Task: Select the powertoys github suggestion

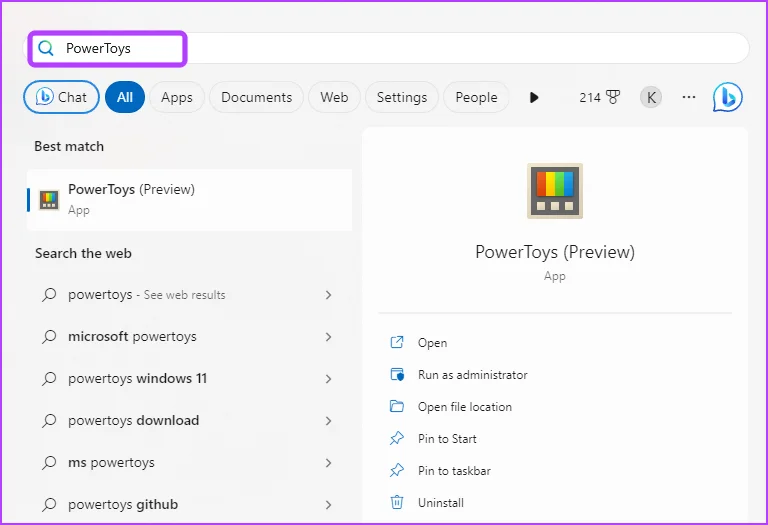Action: pos(190,504)
